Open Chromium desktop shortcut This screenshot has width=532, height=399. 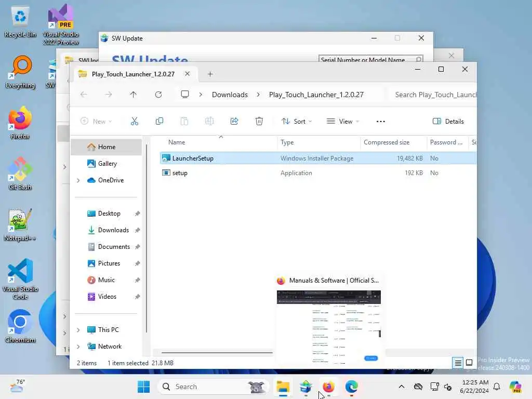(20, 326)
